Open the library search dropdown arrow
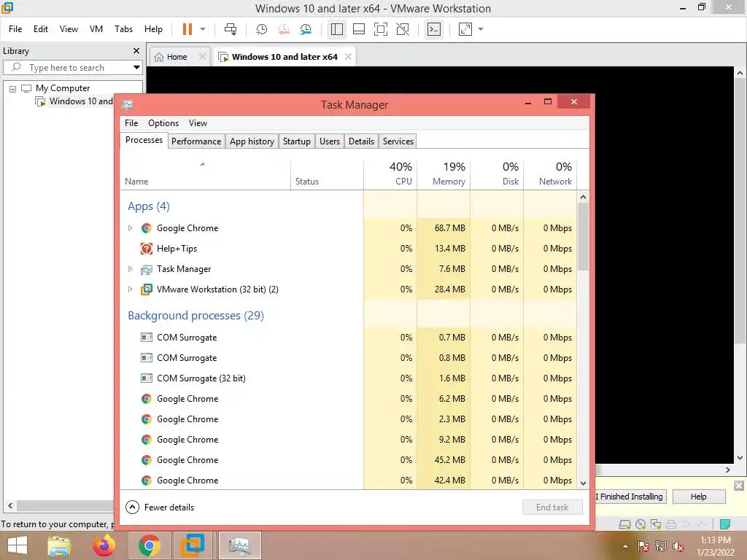Image resolution: width=747 pixels, height=560 pixels. (x=136, y=68)
